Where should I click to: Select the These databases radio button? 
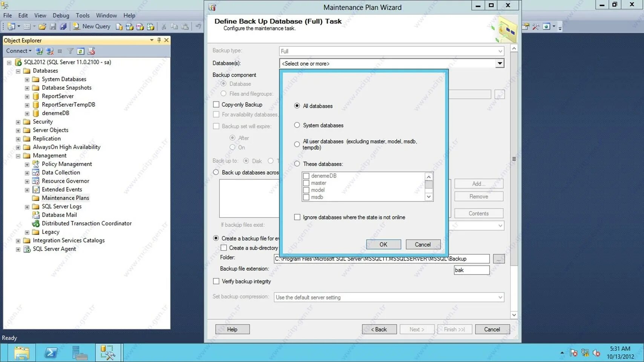[297, 164]
